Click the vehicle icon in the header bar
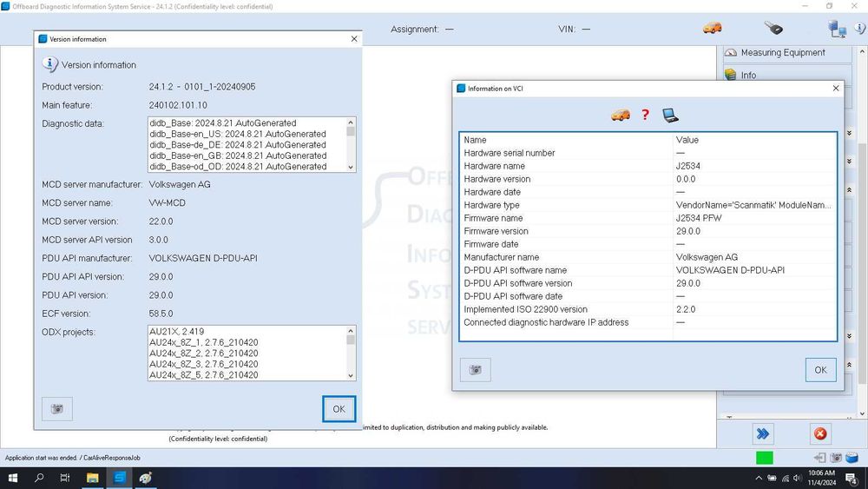 713,28
